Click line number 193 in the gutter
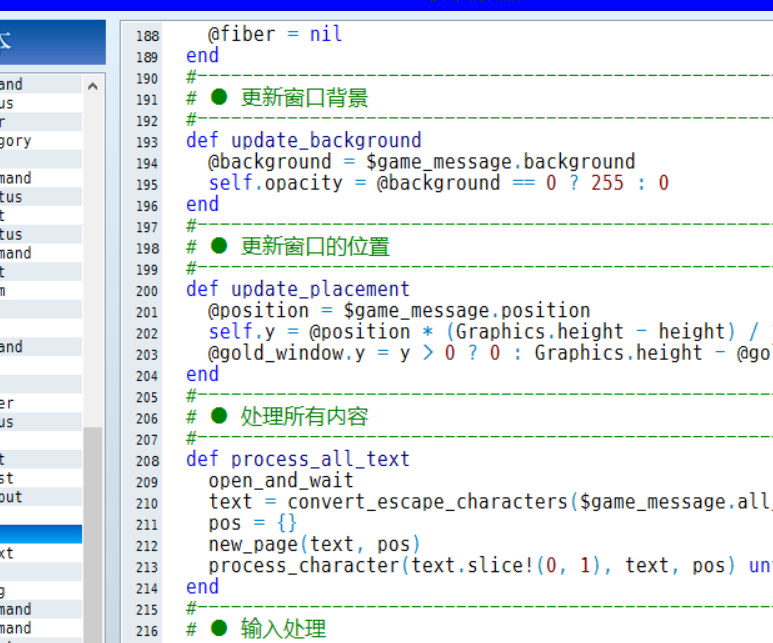773x643 pixels. pos(147,142)
